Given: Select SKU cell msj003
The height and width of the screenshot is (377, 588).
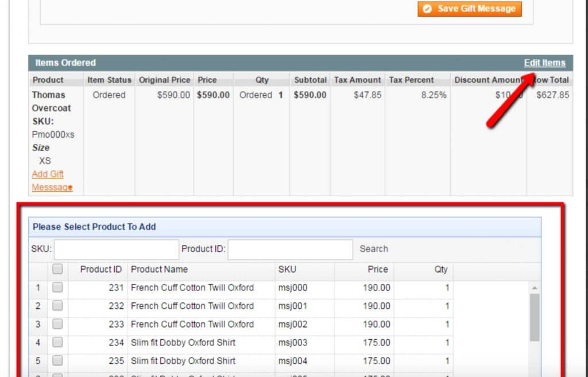Looking at the screenshot, I should (293, 343).
